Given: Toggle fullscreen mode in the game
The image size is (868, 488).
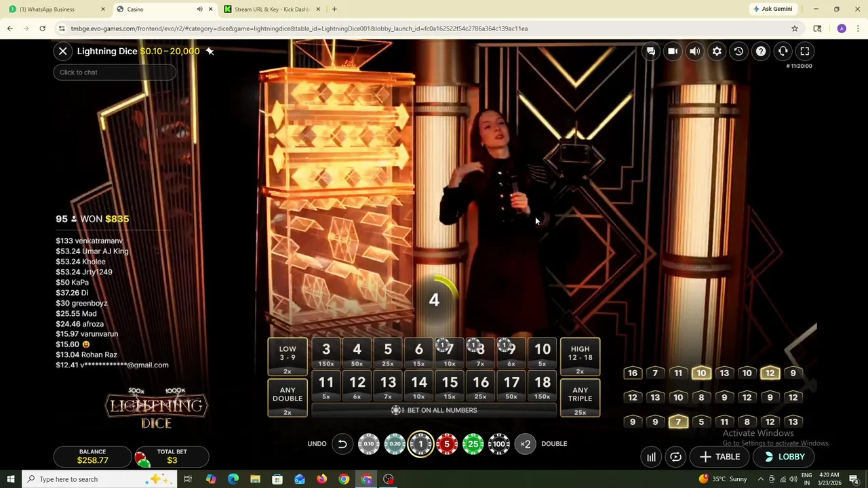Looking at the screenshot, I should pos(805,51).
